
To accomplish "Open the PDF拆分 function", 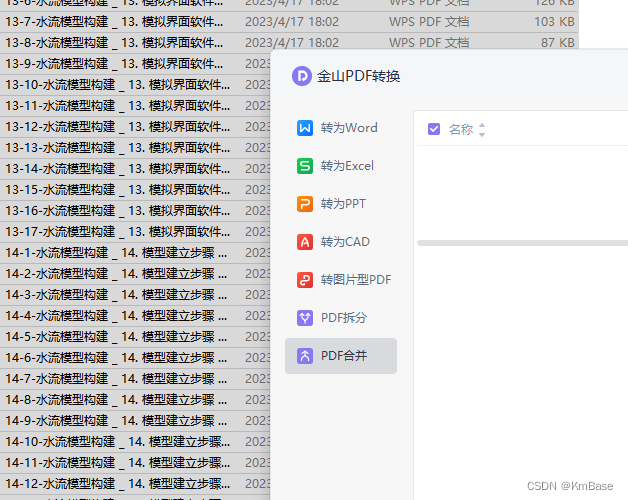I will (341, 318).
